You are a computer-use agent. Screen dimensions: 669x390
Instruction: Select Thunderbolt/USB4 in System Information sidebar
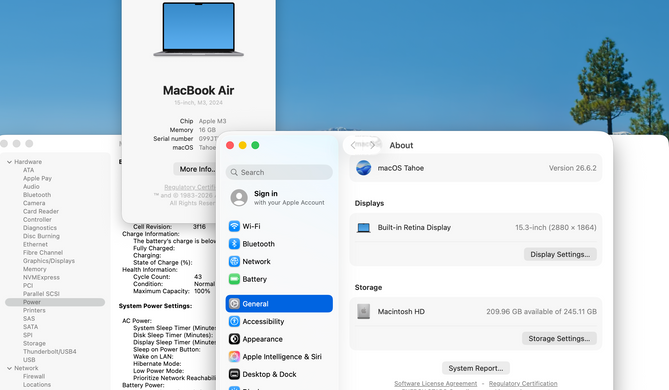[x=49, y=352]
